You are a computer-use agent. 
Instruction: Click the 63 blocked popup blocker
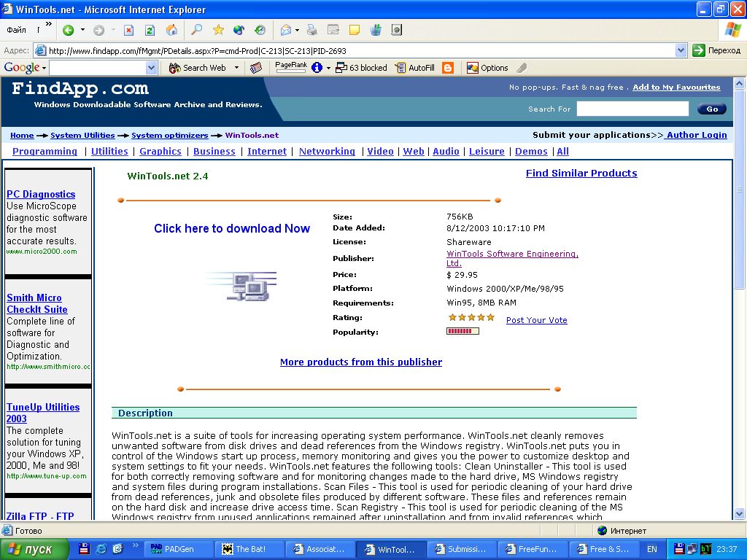click(361, 68)
